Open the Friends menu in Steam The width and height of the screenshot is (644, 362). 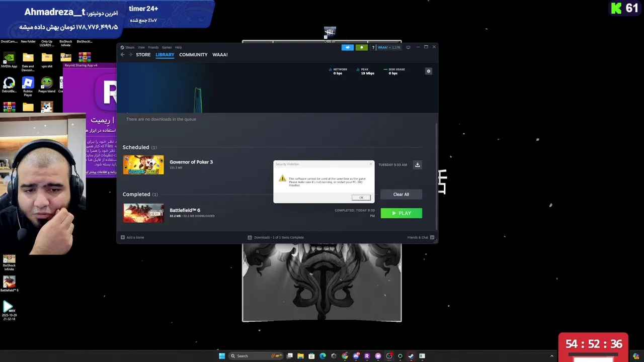[153, 47]
